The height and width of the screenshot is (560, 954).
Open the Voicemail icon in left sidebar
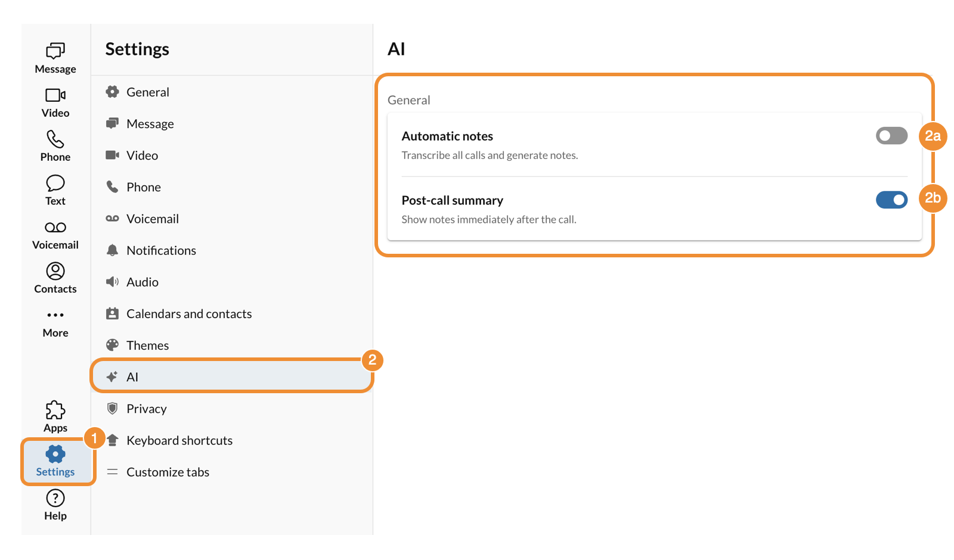point(55,228)
